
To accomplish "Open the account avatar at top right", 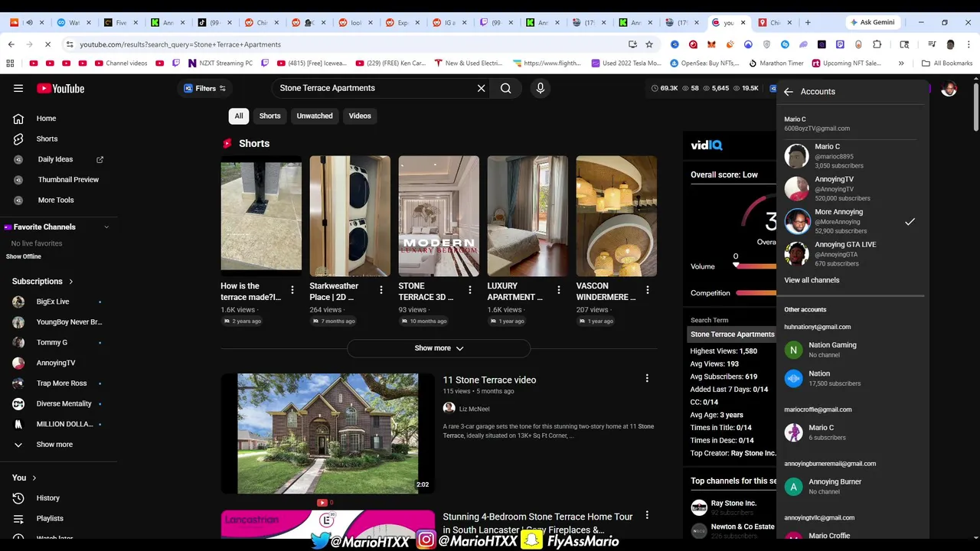I will point(949,90).
